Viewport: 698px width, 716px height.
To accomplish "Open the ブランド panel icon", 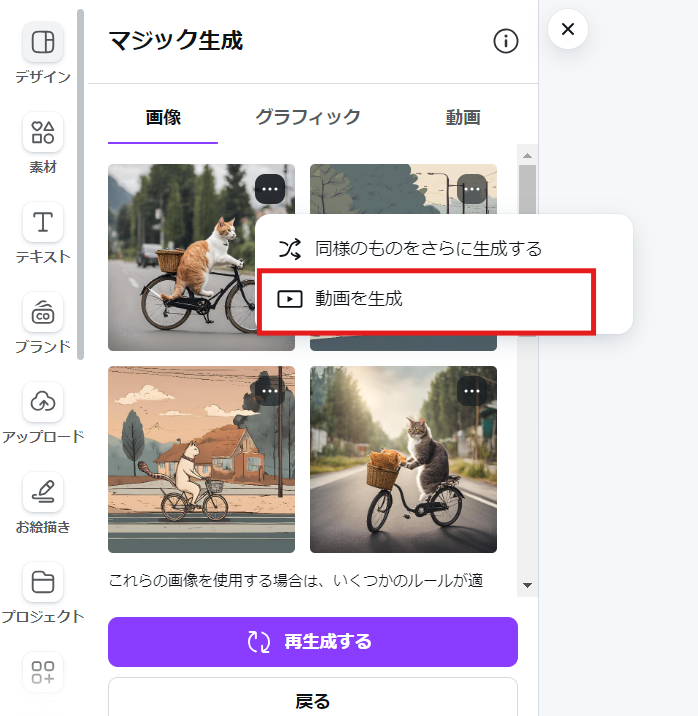I will coord(42,312).
